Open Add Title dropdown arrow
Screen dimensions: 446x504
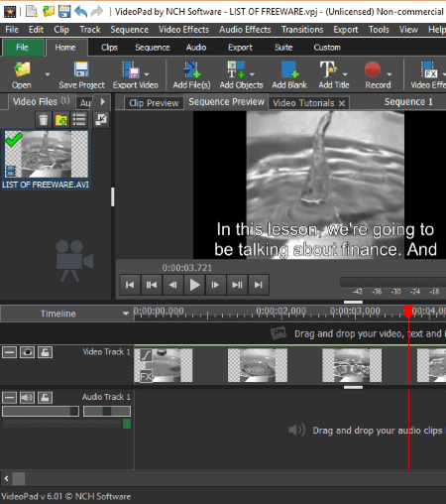tap(345, 74)
